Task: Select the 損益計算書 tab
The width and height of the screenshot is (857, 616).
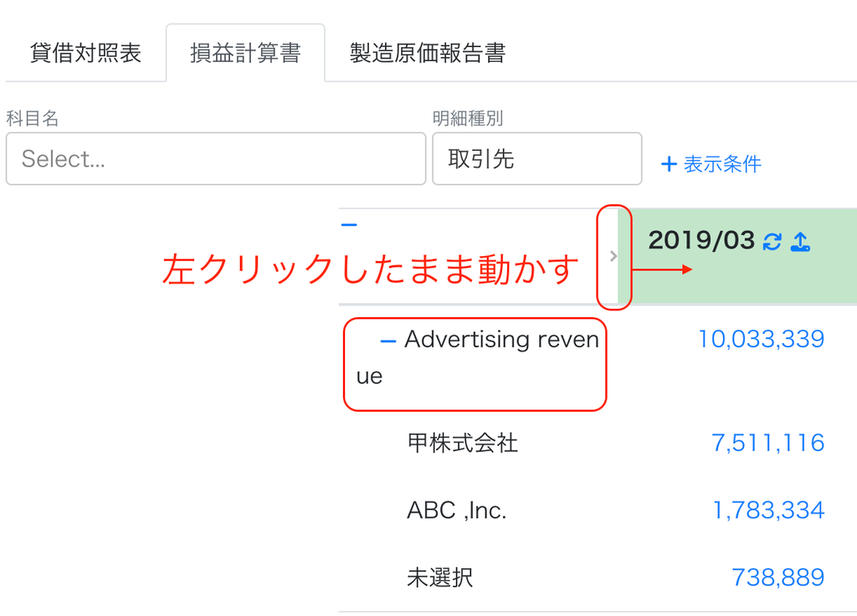Action: (x=245, y=53)
